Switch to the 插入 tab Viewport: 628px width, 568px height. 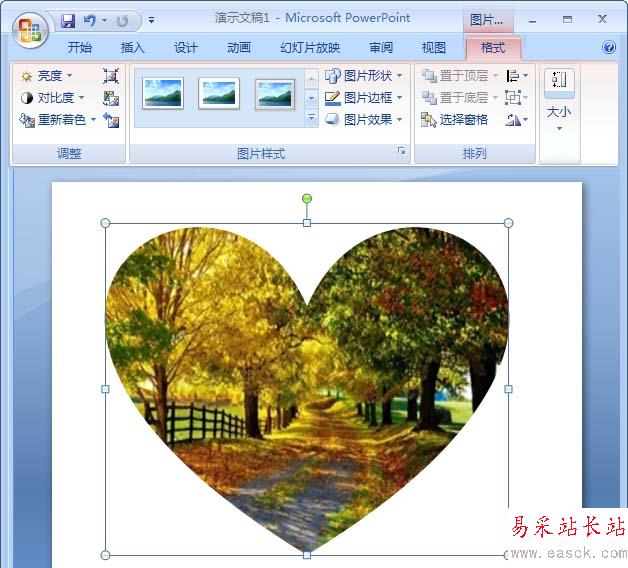(x=132, y=48)
